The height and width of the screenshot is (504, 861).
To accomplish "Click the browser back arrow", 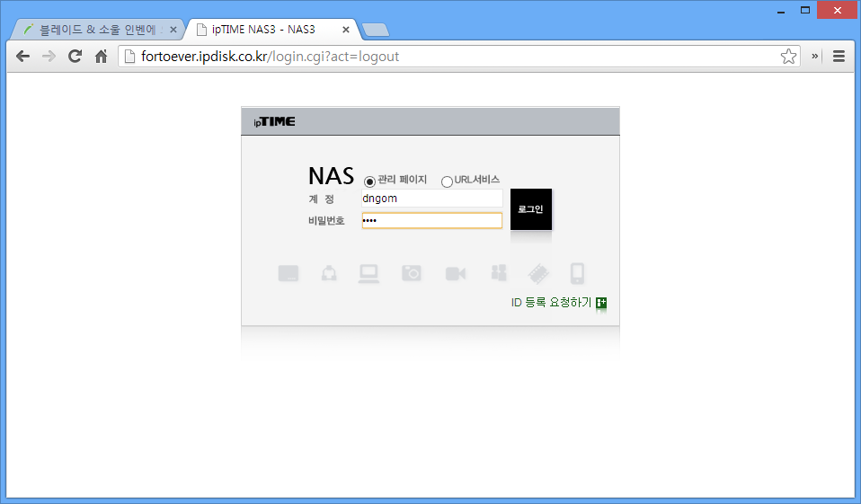I will pyautogui.click(x=22, y=56).
